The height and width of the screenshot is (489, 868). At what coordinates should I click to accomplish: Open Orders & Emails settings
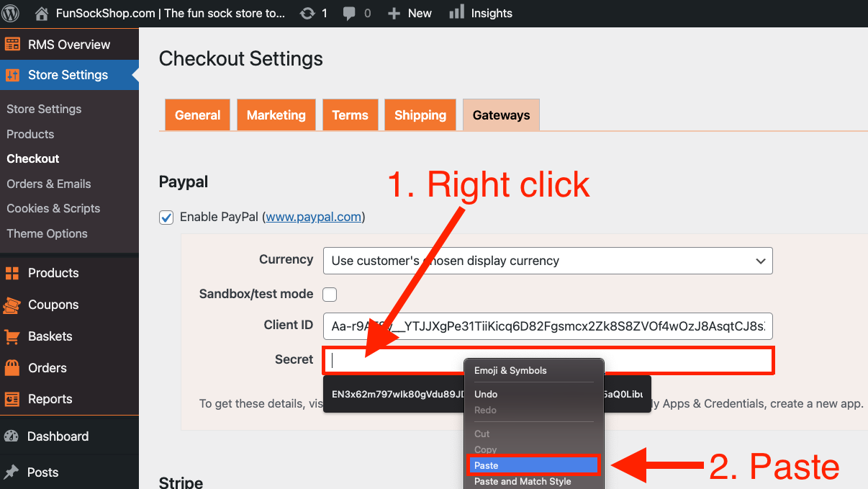49,184
